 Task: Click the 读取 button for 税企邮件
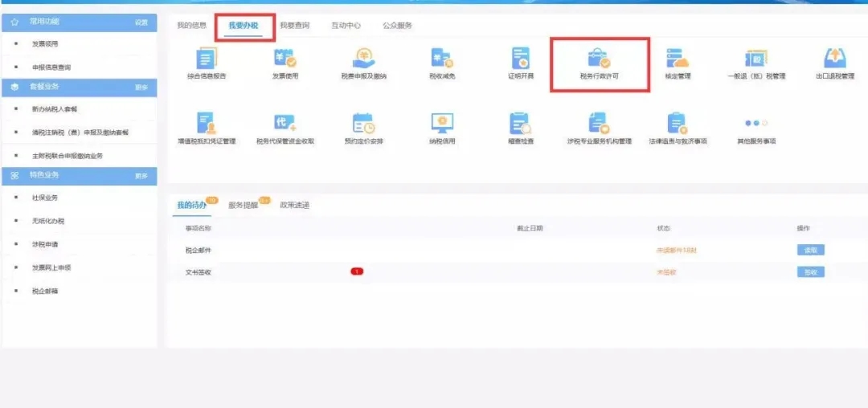(810, 251)
